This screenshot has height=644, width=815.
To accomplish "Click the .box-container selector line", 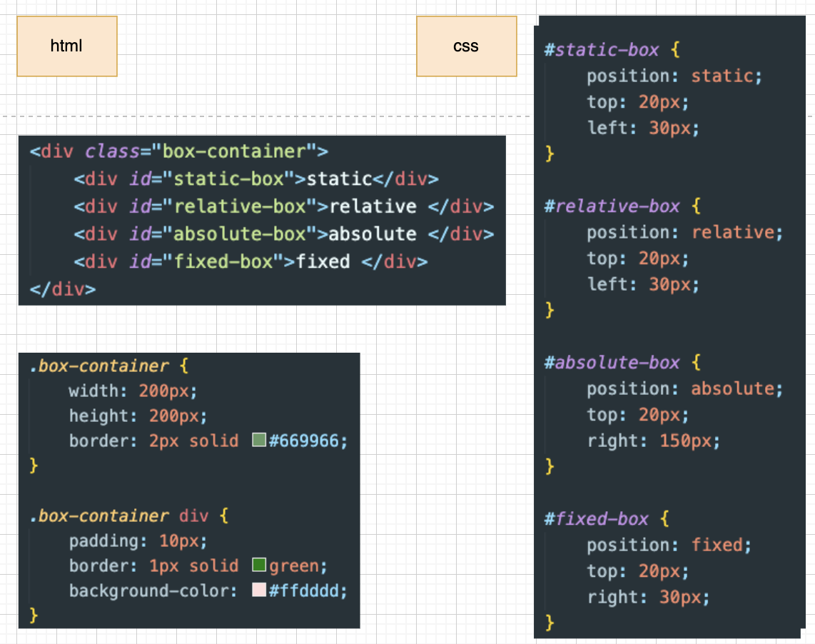I will [x=108, y=366].
